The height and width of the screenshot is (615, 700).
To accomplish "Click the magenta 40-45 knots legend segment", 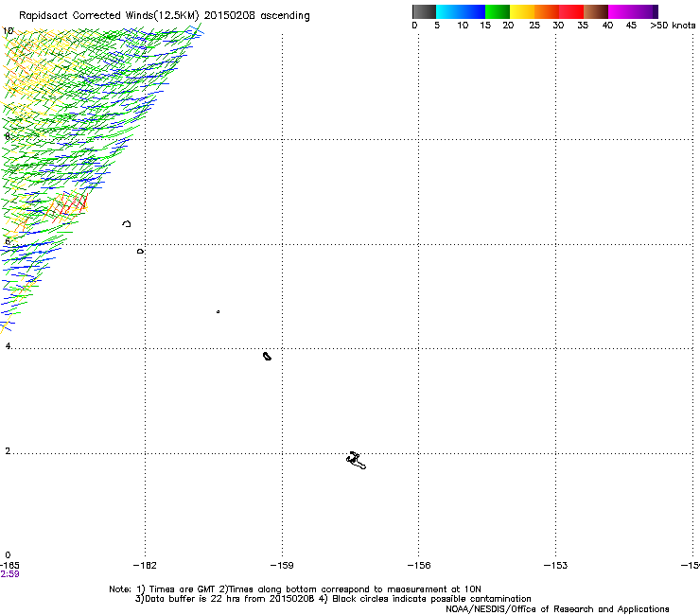I will click(621, 11).
